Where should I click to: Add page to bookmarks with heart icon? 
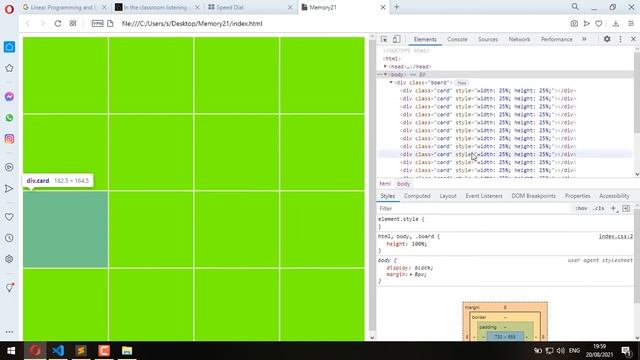point(598,24)
